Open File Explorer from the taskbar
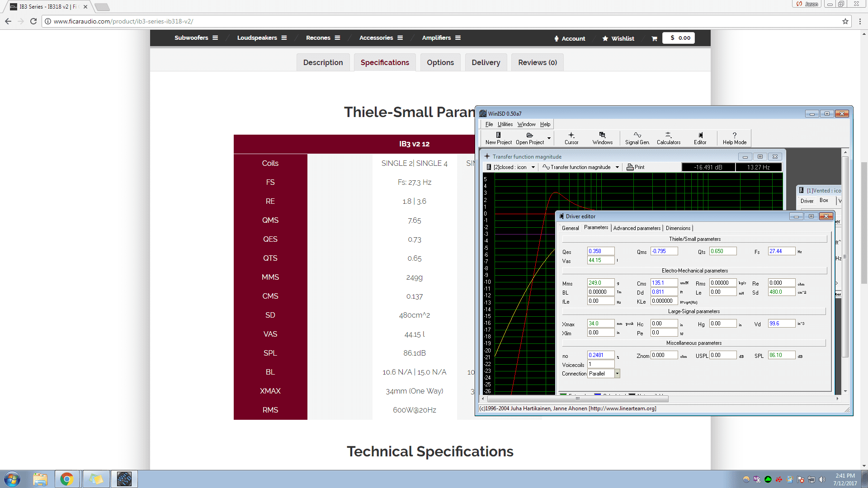The width and height of the screenshot is (868, 488). (x=40, y=479)
